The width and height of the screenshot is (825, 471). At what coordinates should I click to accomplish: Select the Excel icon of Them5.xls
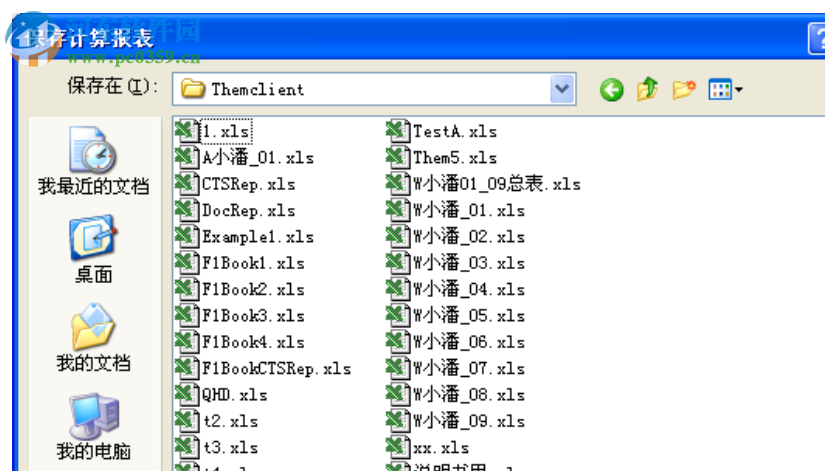(398, 157)
